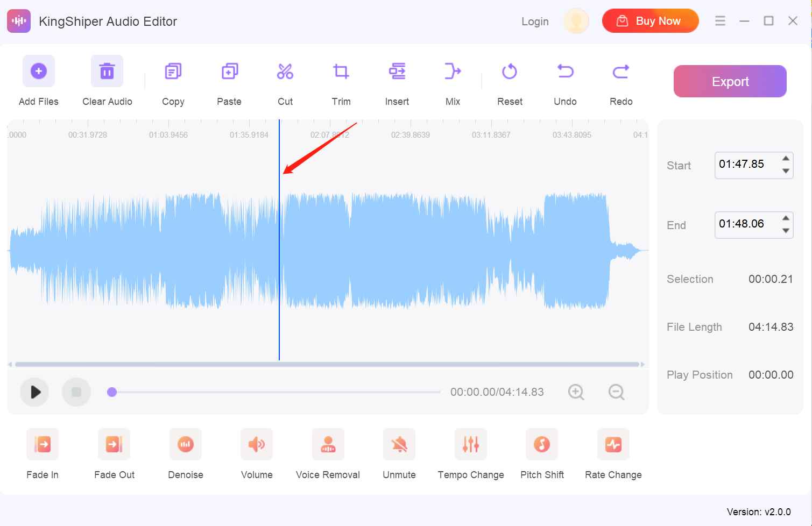
Task: Click the Undo icon
Action: coord(564,71)
